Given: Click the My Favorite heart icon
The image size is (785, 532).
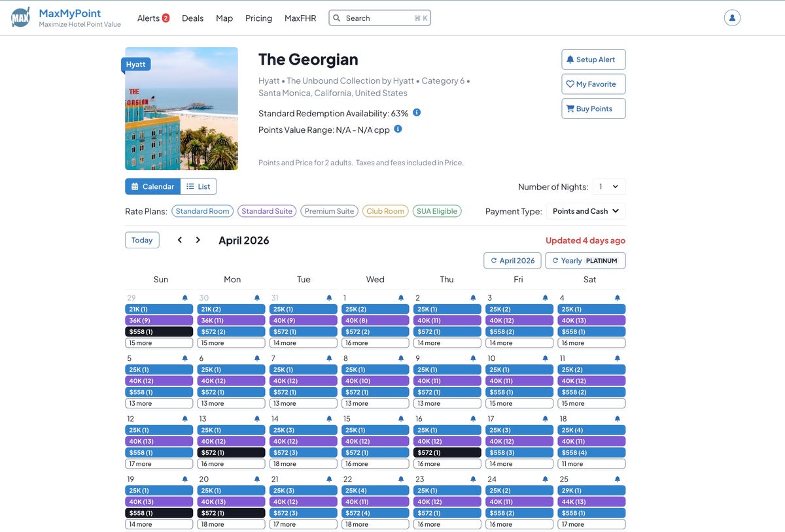Looking at the screenshot, I should (x=572, y=84).
